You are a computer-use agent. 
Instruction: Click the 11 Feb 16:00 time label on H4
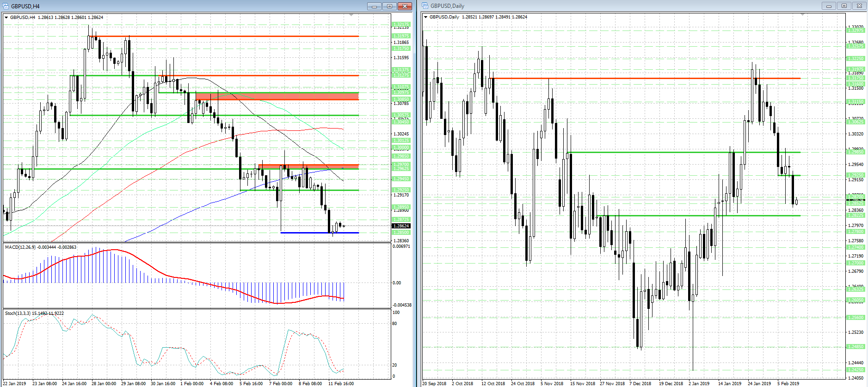tap(341, 383)
